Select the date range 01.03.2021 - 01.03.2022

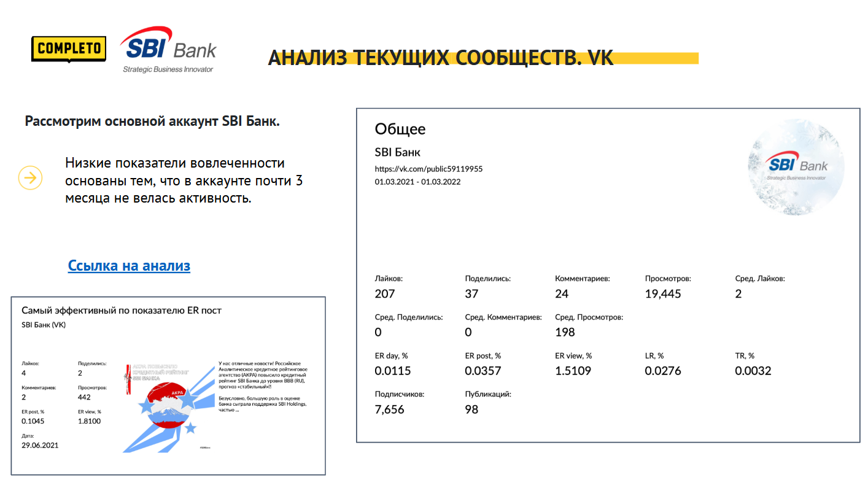click(417, 182)
